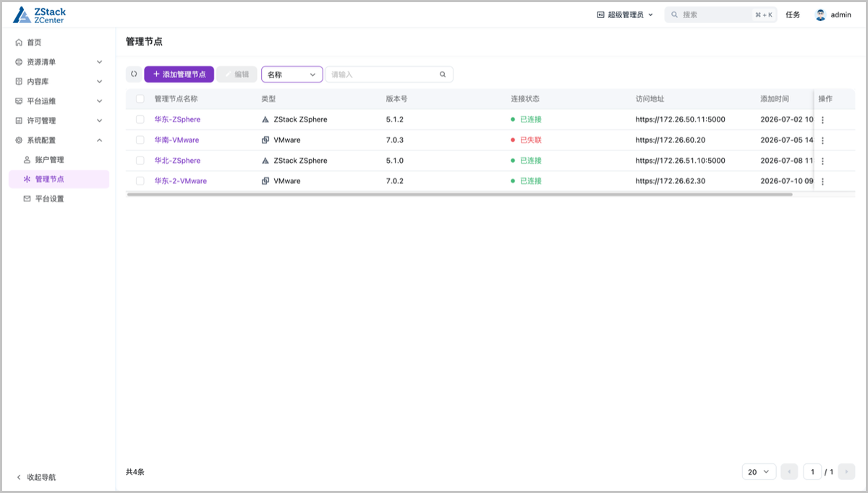Screen dimensions: 868x493
Task: Expand the 平台运维 menu chevron
Action: pyautogui.click(x=100, y=101)
